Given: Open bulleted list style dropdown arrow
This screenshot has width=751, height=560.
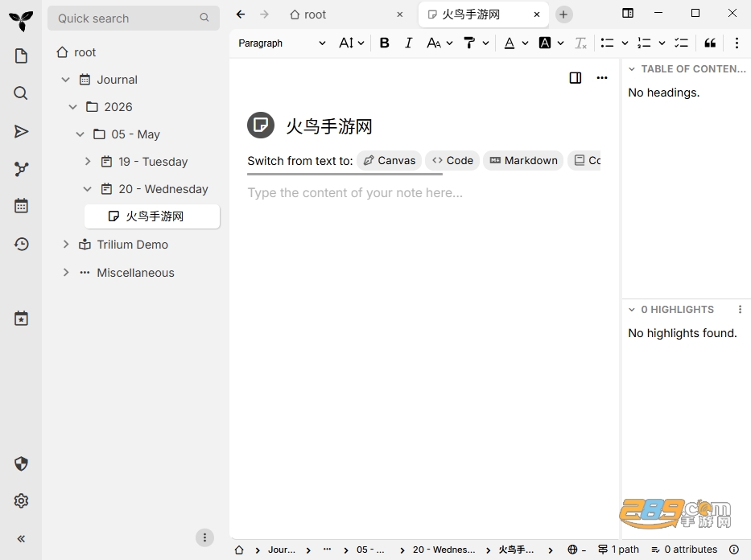Looking at the screenshot, I should pos(625,43).
